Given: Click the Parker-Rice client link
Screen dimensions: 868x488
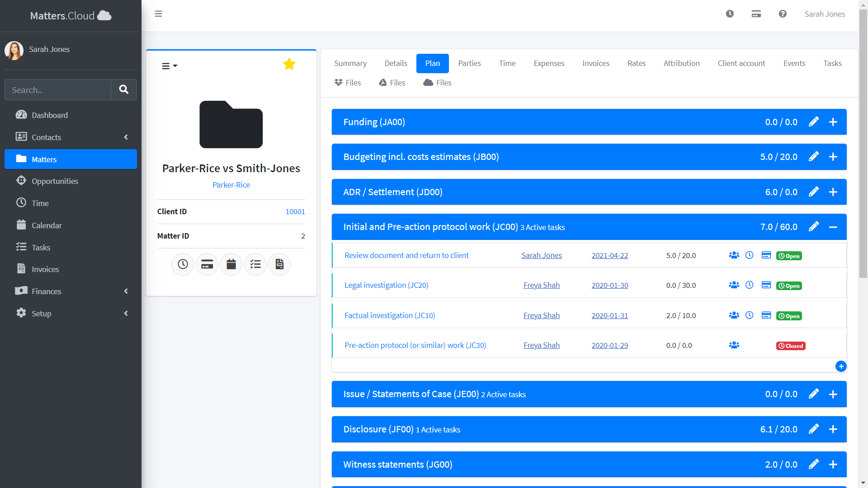Looking at the screenshot, I should [231, 185].
